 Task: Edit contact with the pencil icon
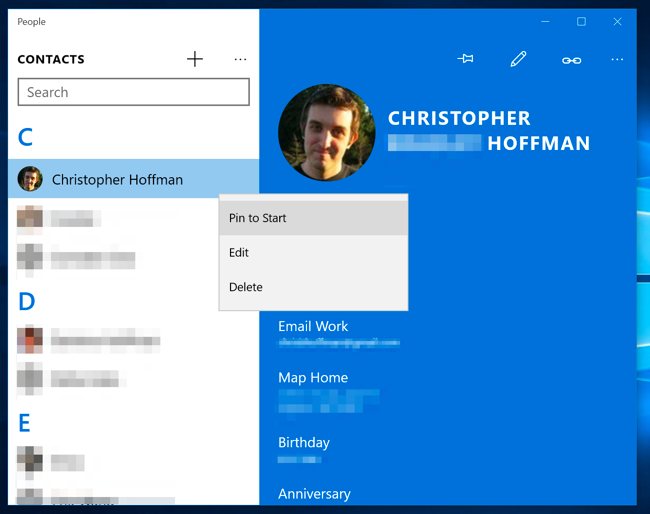(x=518, y=59)
